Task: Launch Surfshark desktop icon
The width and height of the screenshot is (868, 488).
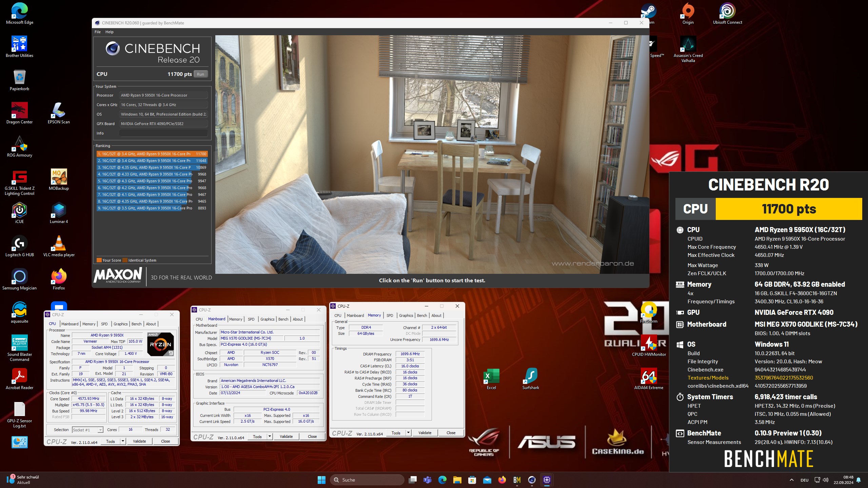Action: 531,379
